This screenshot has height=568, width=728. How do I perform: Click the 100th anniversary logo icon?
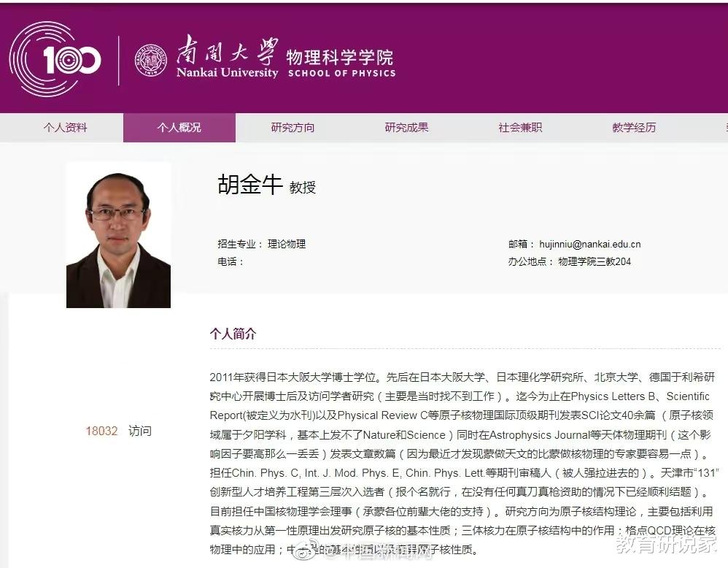(x=55, y=59)
